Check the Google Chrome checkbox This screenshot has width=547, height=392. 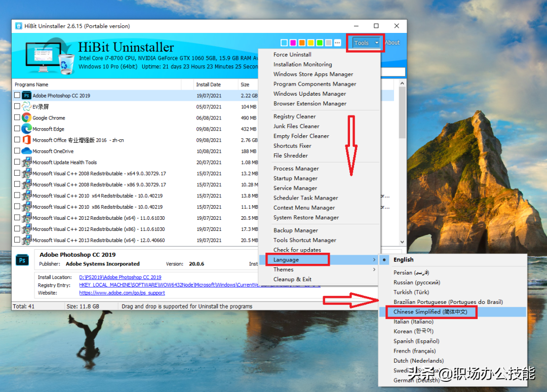(x=17, y=117)
